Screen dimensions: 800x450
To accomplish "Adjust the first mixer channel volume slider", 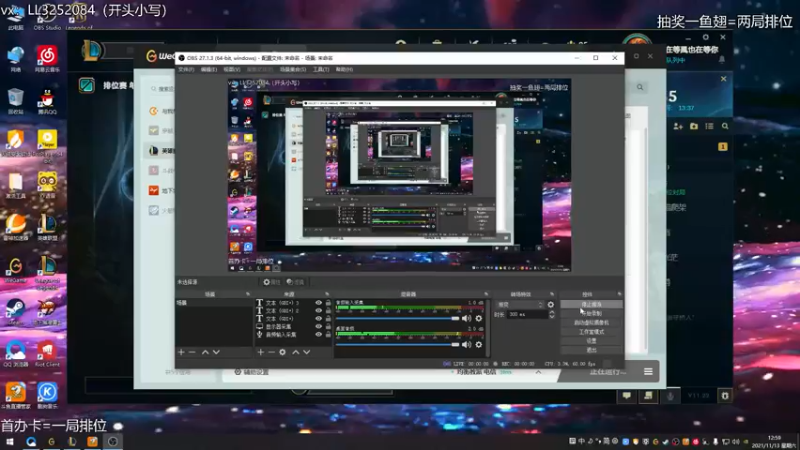I will (398, 318).
